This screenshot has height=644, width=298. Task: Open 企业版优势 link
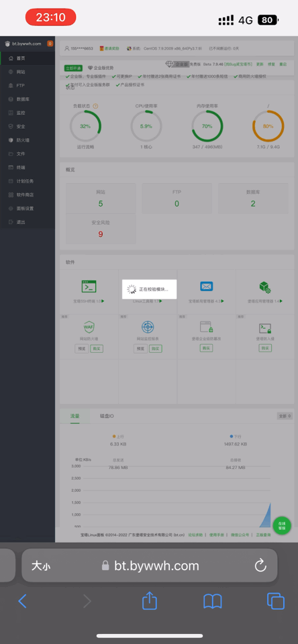(101, 68)
